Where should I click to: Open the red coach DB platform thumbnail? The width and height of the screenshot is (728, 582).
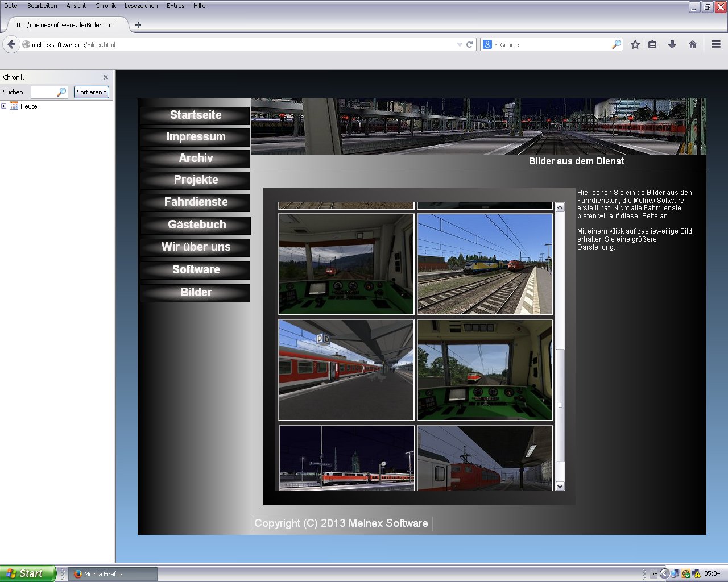[x=346, y=370]
